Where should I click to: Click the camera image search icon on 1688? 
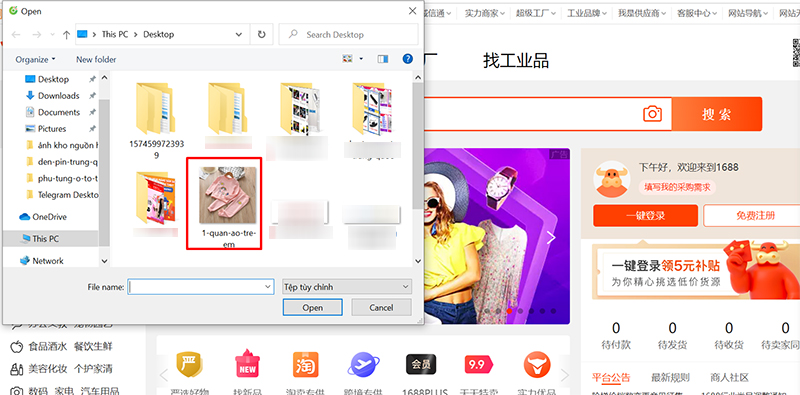coord(652,113)
